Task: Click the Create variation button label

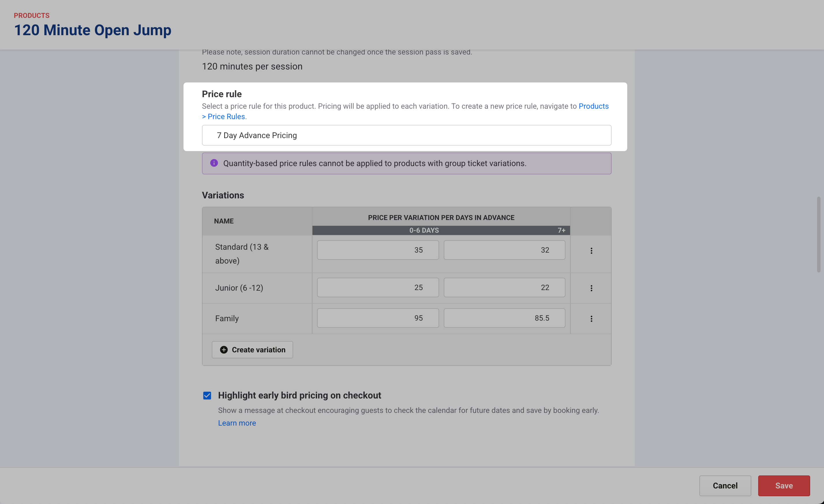Action: click(x=259, y=349)
